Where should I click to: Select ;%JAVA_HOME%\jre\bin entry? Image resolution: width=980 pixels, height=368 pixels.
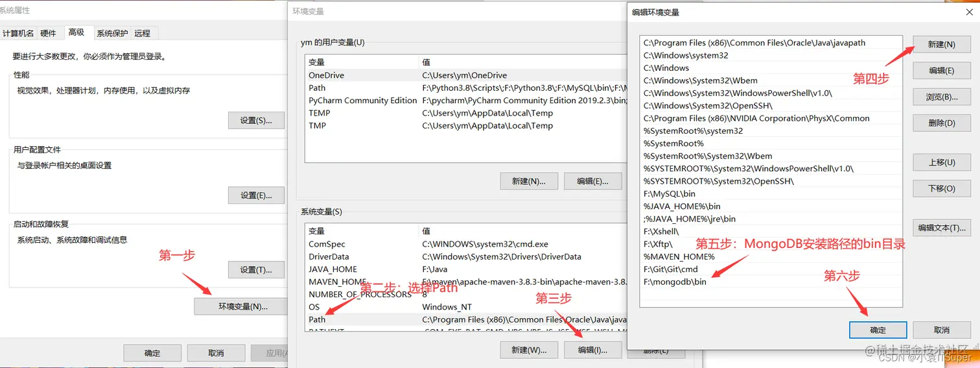(771, 219)
